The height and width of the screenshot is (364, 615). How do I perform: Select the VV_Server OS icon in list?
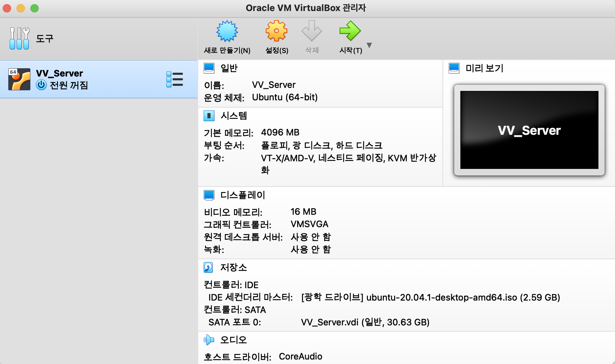pos(19,79)
